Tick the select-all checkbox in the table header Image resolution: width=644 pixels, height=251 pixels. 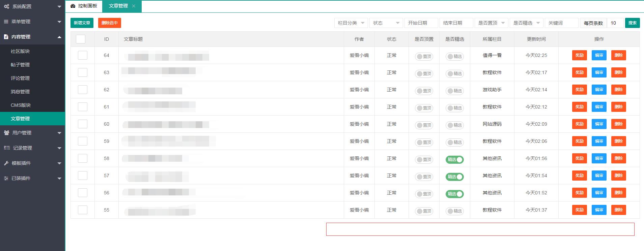(81, 39)
